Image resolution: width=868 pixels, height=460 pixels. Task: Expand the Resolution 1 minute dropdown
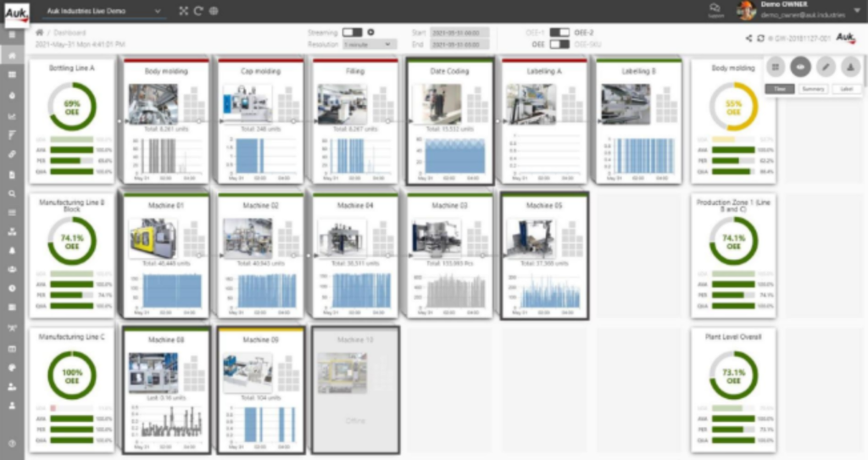[370, 43]
